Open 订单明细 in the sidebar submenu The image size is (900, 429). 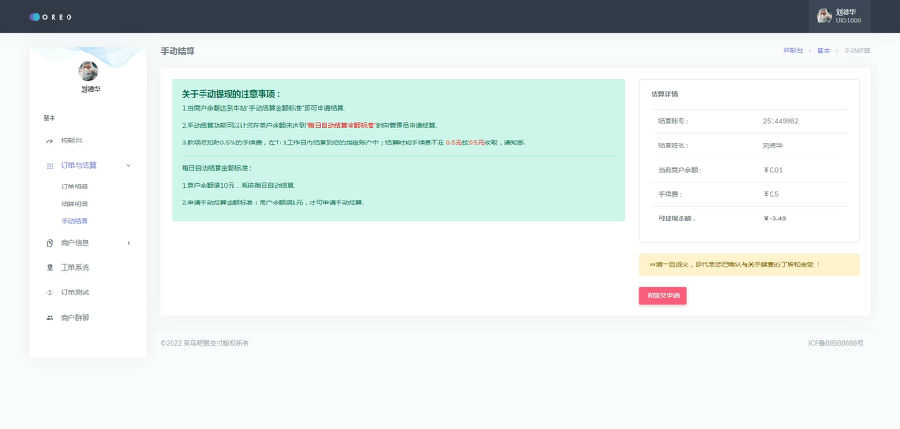pos(75,187)
